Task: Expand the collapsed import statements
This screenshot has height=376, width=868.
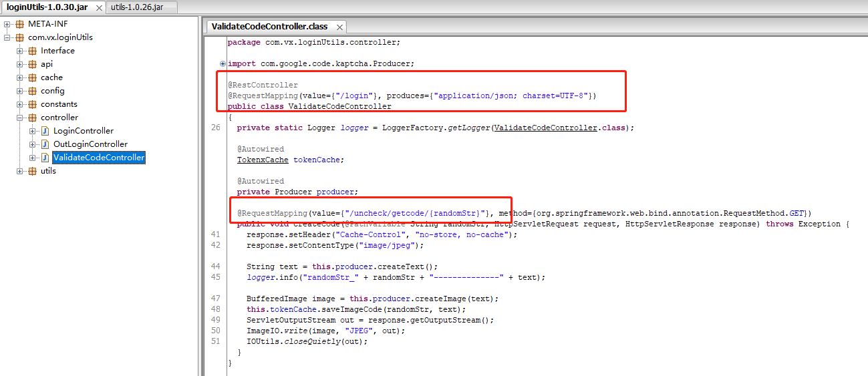Action: (223, 64)
